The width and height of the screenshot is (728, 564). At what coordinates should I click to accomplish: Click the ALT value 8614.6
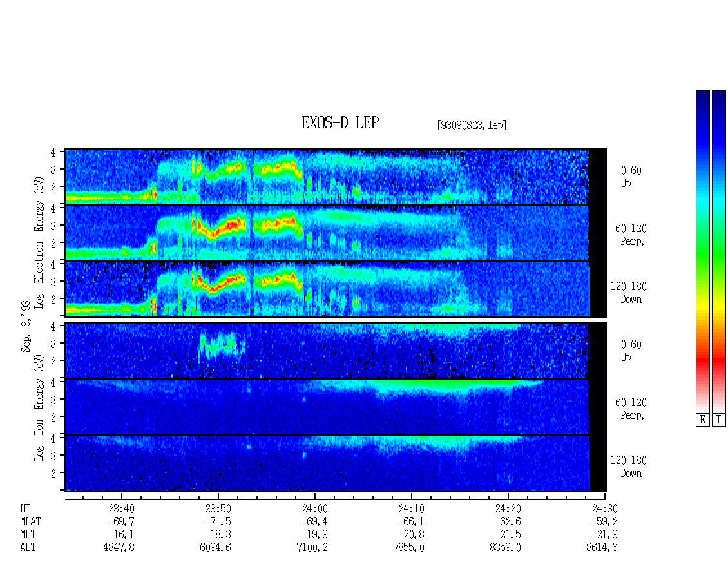pyautogui.click(x=602, y=548)
